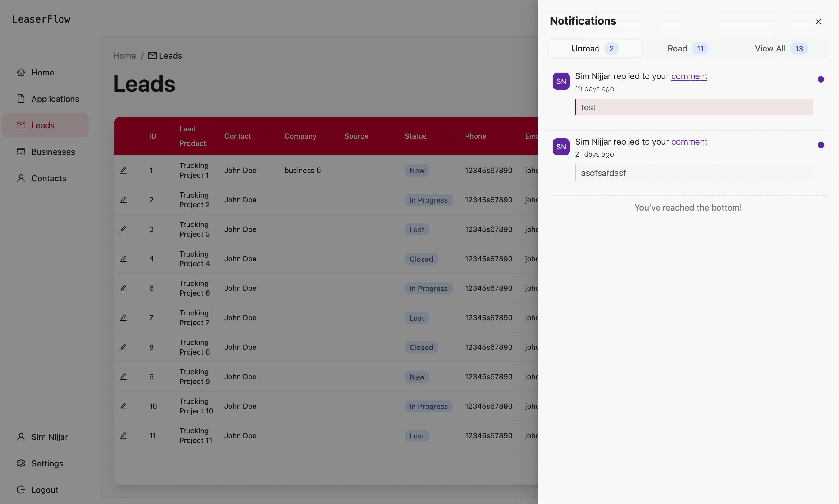Click phone number in Trucking Project 7 row
Image resolution: width=839 pixels, height=504 pixels.
[488, 318]
